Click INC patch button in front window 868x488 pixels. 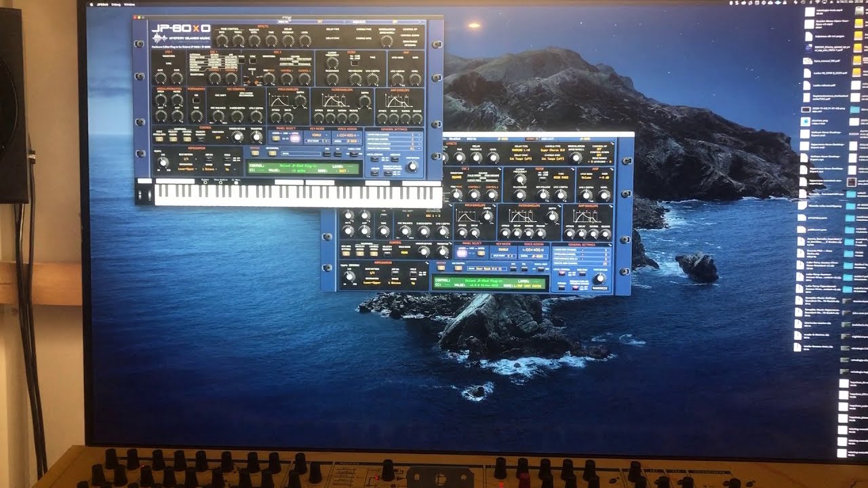point(338,154)
